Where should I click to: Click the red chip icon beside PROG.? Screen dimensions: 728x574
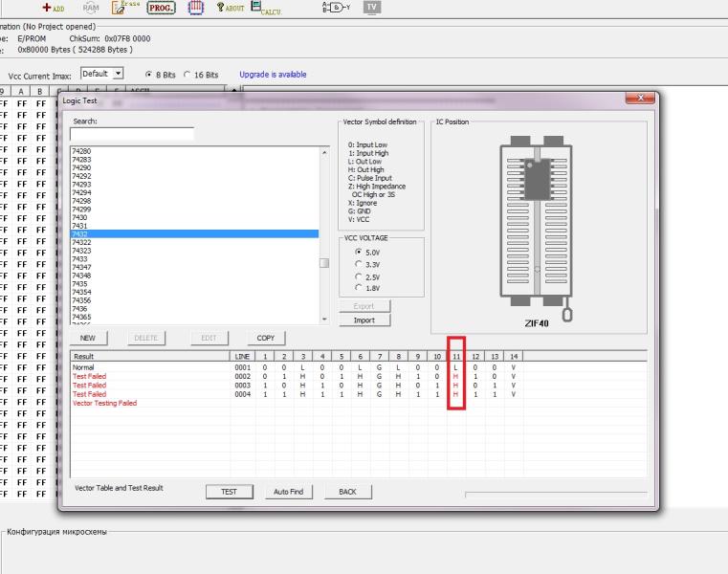point(195,8)
